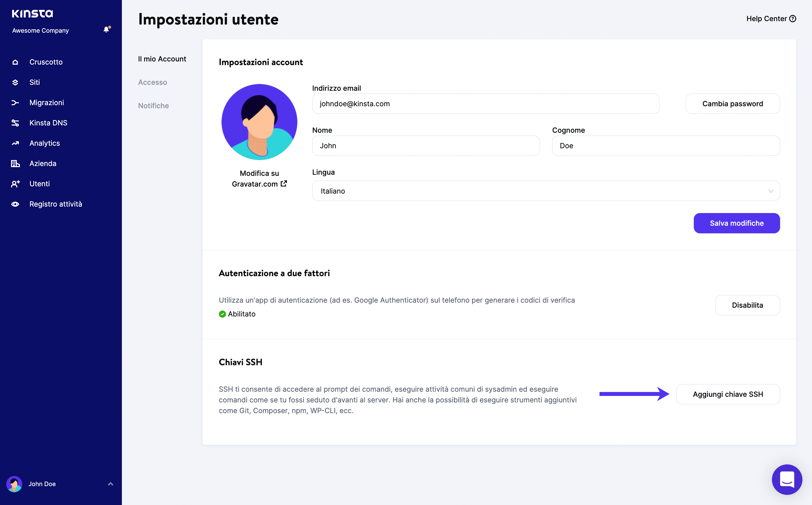Click the Accesso tab
This screenshot has height=505, width=812.
pos(152,82)
